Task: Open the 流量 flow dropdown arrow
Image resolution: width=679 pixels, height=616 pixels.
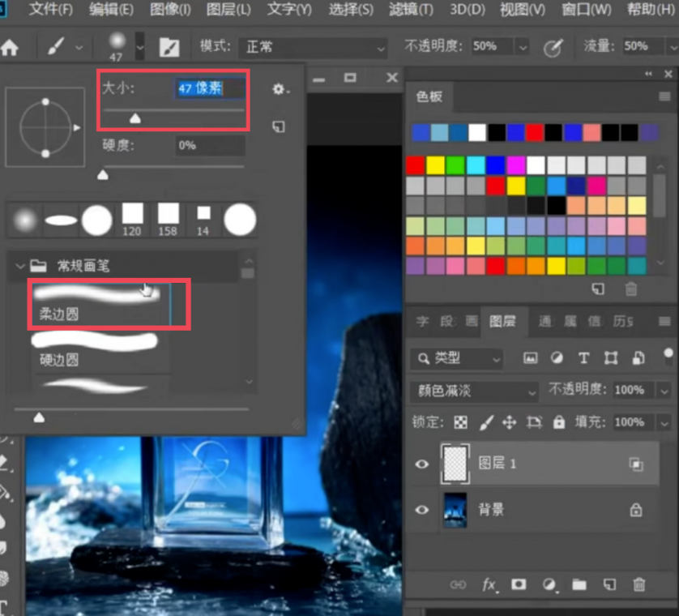Action: pos(673,47)
